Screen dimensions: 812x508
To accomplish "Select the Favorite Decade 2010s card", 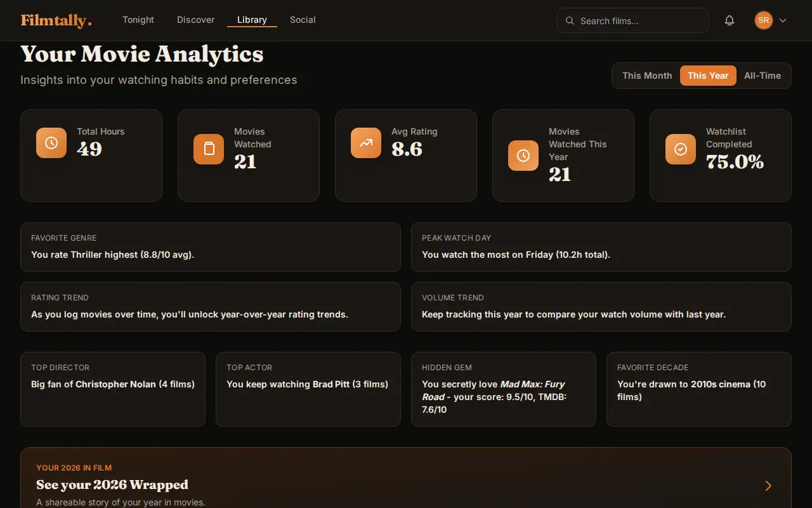I will coord(699,389).
